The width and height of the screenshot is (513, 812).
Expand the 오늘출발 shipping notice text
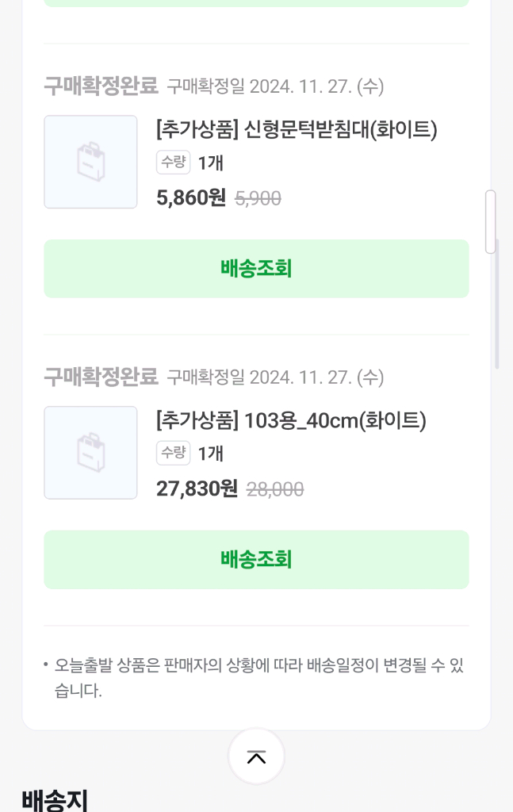pyautogui.click(x=256, y=677)
